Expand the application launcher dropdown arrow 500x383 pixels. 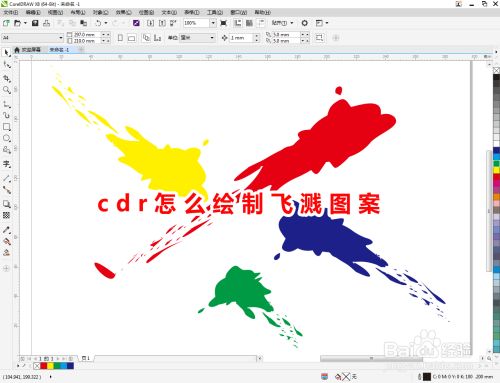[x=327, y=23]
